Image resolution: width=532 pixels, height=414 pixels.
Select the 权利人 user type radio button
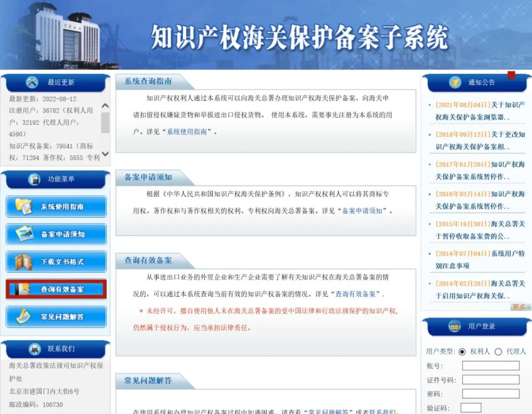click(x=462, y=352)
